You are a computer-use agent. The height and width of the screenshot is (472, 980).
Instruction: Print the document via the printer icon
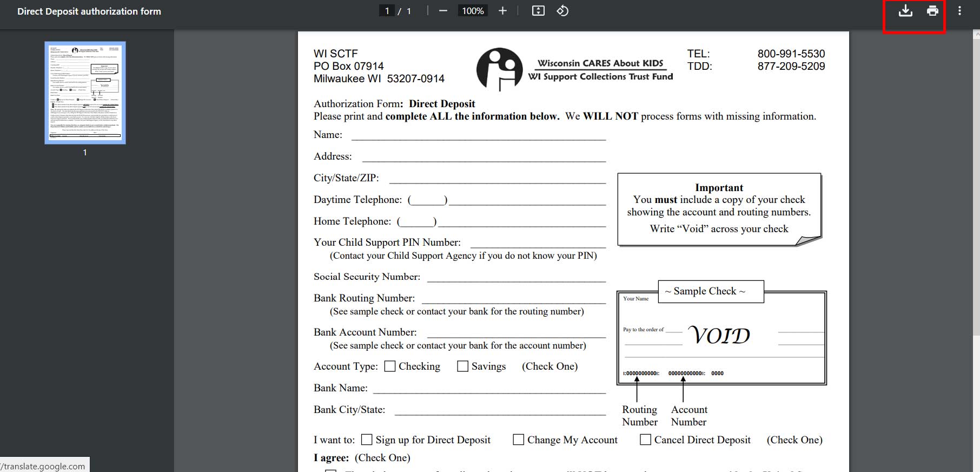[x=932, y=11]
